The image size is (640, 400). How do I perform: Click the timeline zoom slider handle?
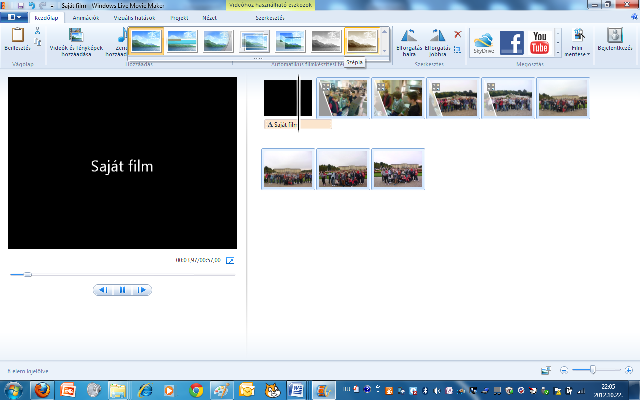click(593, 370)
